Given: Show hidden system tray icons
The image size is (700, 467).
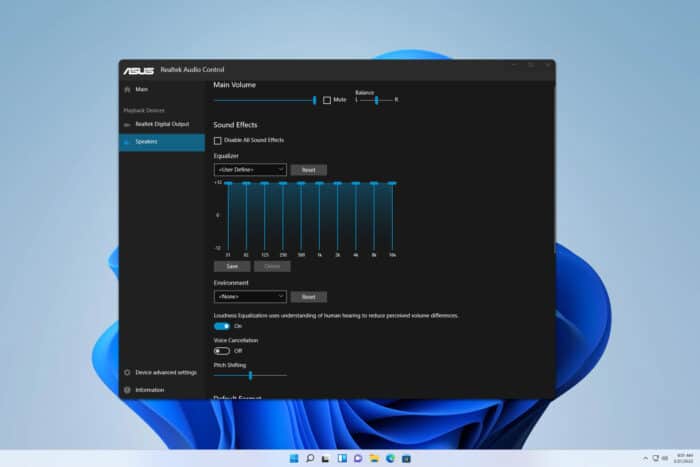Looking at the screenshot, I should click(646, 459).
